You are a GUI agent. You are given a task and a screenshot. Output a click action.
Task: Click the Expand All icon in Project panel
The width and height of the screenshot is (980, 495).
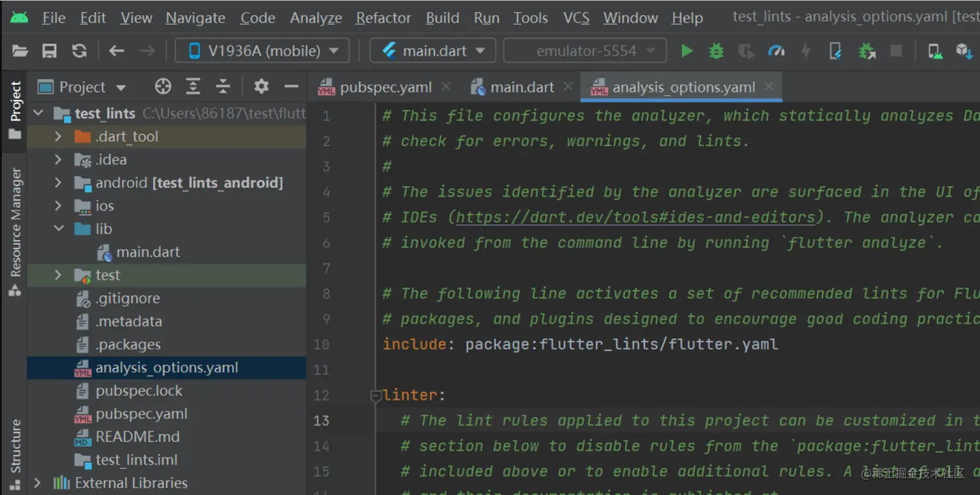[x=193, y=86]
